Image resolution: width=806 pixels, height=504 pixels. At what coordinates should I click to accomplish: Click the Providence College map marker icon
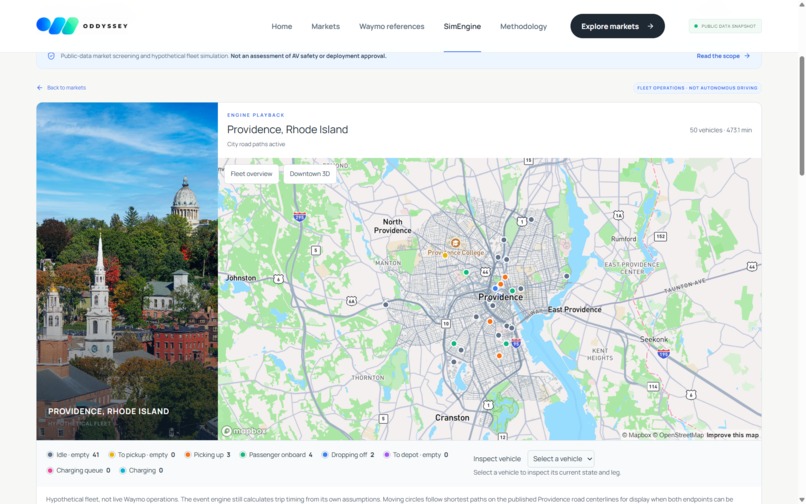click(455, 243)
